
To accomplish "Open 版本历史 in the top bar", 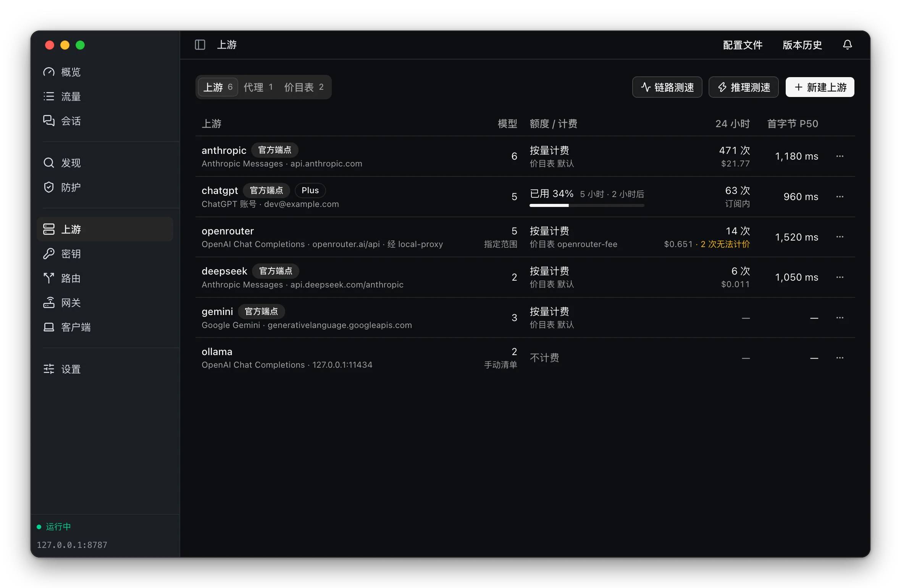I will [x=802, y=45].
